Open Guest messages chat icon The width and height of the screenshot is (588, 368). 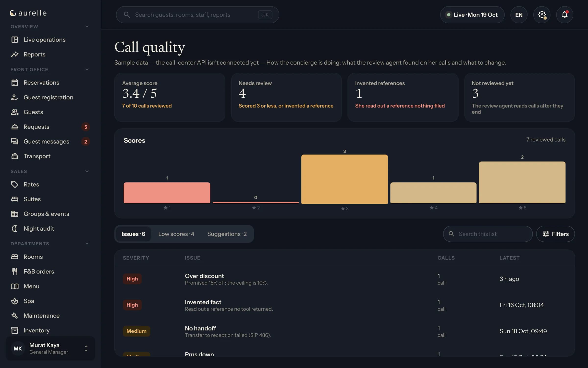click(x=15, y=141)
